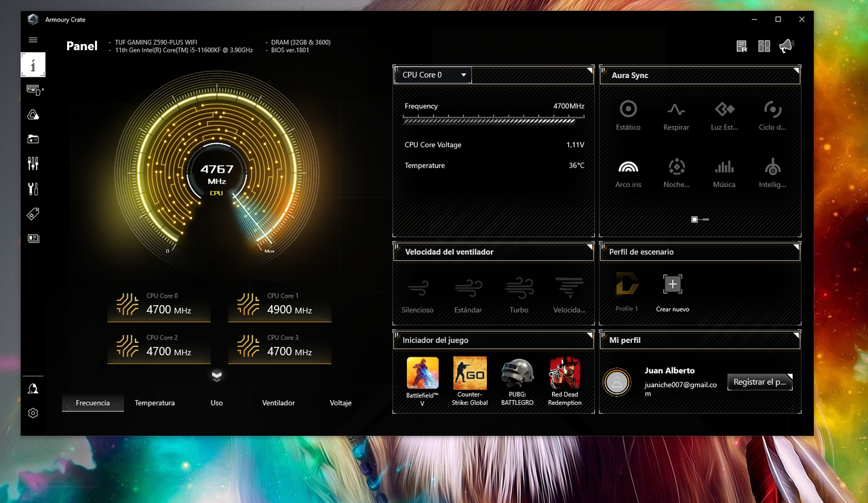Switch to the Ventilador tab
Viewport: 868px width, 503px height.
279,403
